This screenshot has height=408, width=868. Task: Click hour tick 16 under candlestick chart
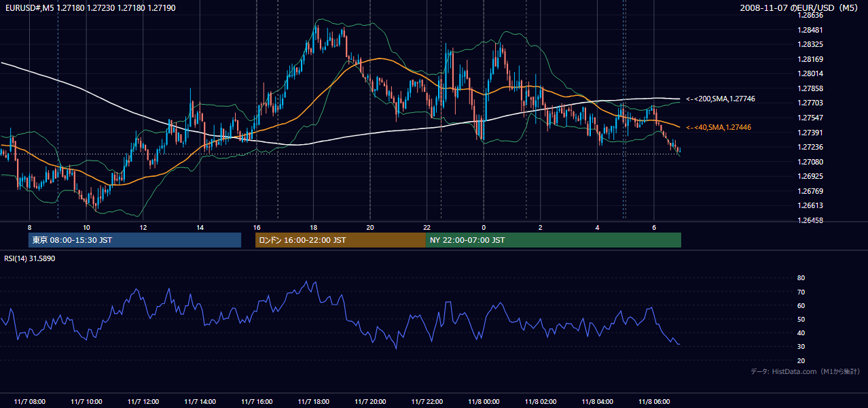257,227
